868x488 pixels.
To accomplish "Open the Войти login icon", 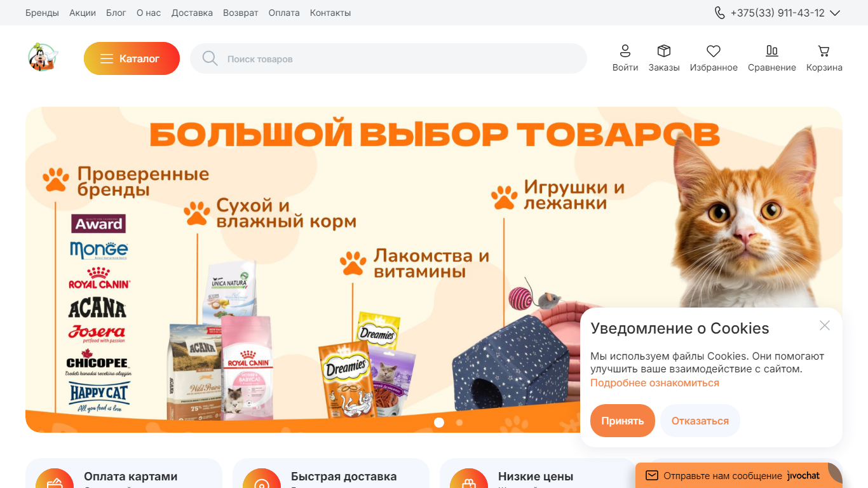I will pyautogui.click(x=625, y=51).
